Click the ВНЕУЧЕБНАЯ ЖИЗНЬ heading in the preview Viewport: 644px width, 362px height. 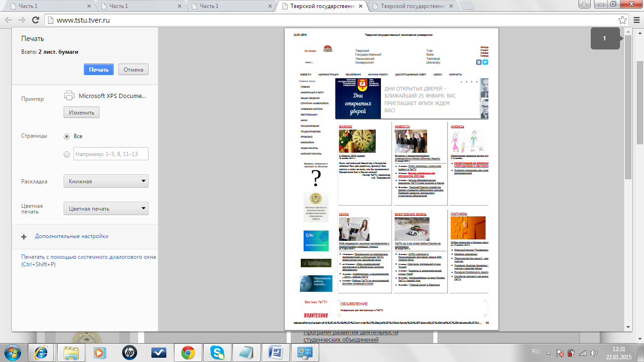[x=411, y=214]
